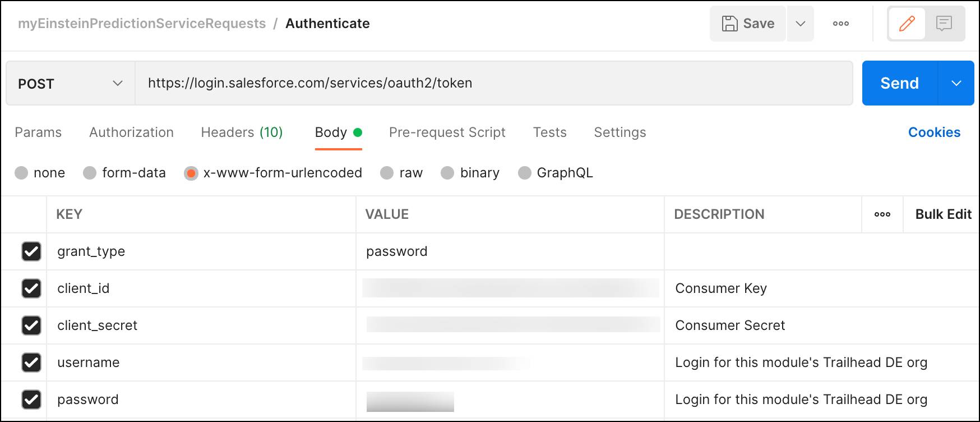Screen dimensions: 980x422
Task: Click the blurred username value field
Action: pos(447,363)
